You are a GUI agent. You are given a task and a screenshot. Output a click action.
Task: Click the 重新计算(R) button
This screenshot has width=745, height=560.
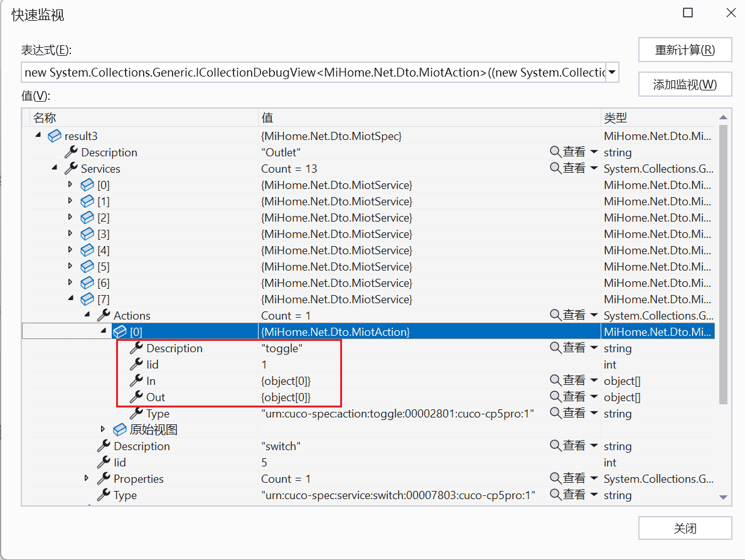tap(685, 50)
